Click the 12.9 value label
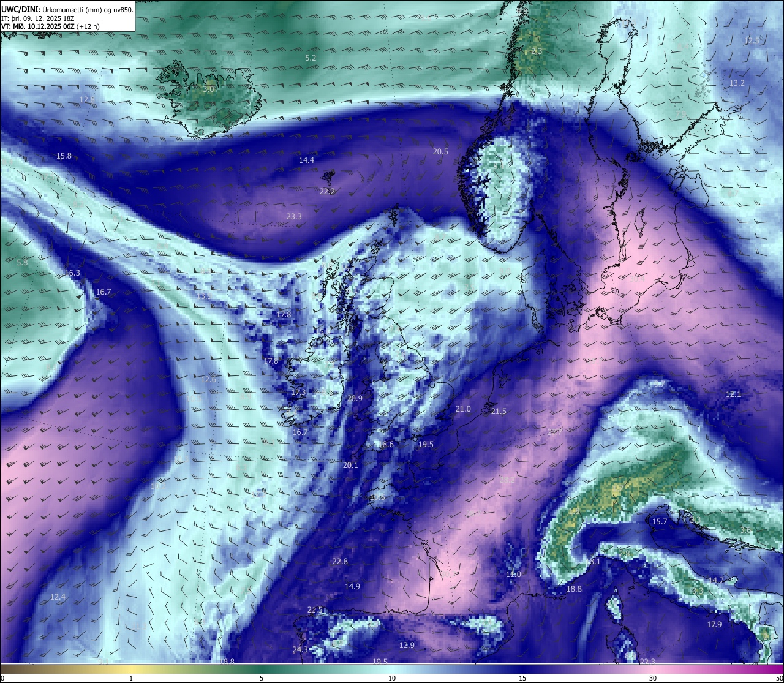The image size is (784, 683). click(407, 646)
